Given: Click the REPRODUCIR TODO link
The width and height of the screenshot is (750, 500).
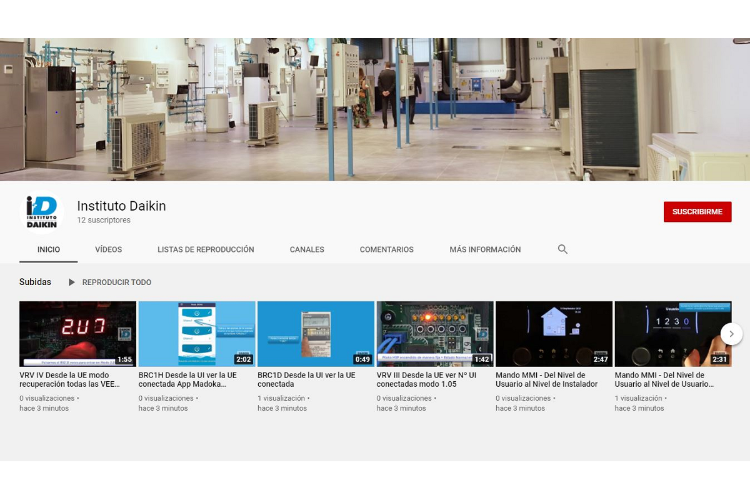Looking at the screenshot, I should (x=117, y=282).
